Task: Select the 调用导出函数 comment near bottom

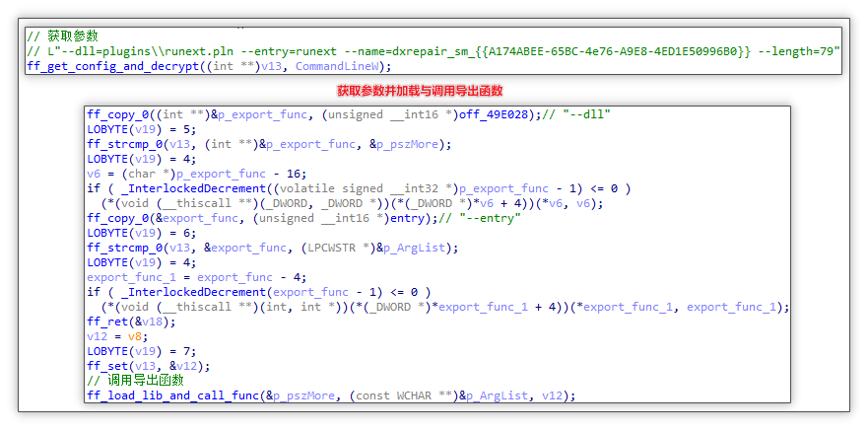Action: tap(135, 381)
